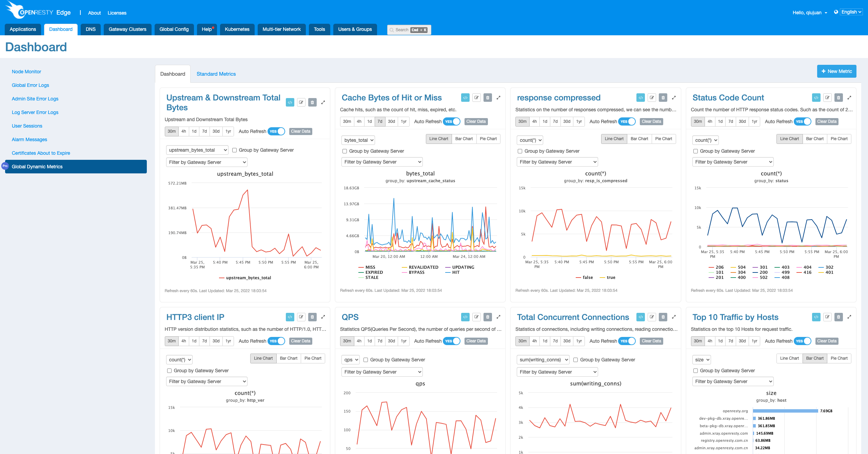Check Group by Gateway Server in Upstream Bytes panel
This screenshot has width=868, height=454.
point(234,150)
